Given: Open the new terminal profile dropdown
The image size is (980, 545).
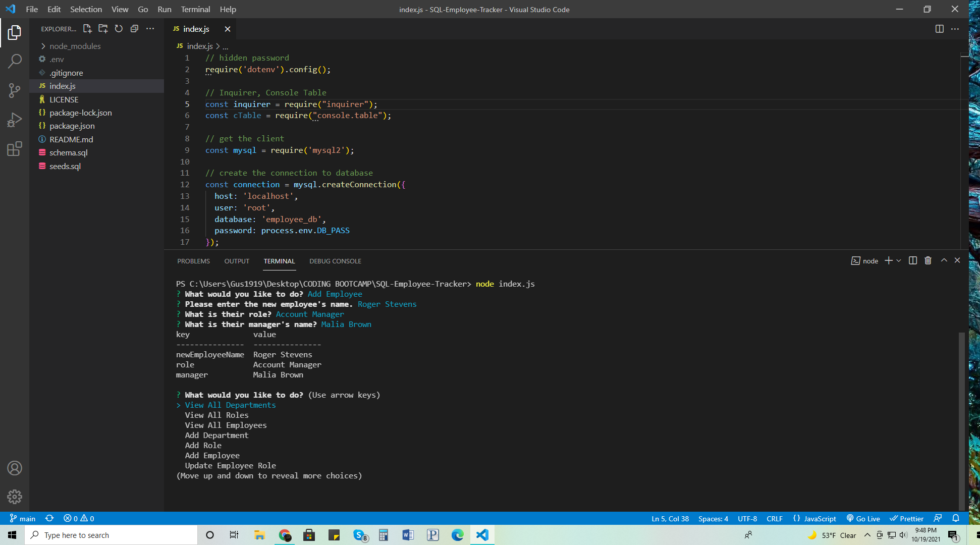Looking at the screenshot, I should coord(898,260).
